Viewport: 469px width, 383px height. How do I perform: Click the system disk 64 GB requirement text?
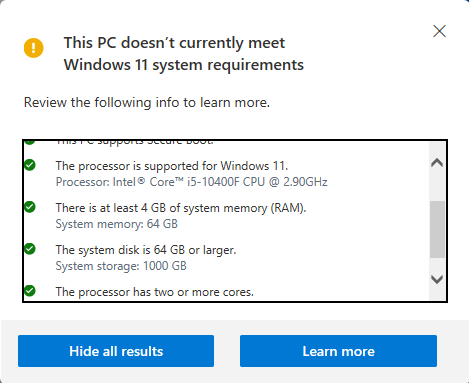[146, 250]
